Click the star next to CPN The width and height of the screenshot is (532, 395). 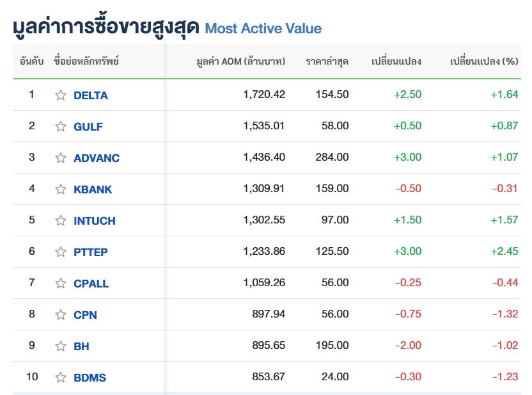point(61,315)
